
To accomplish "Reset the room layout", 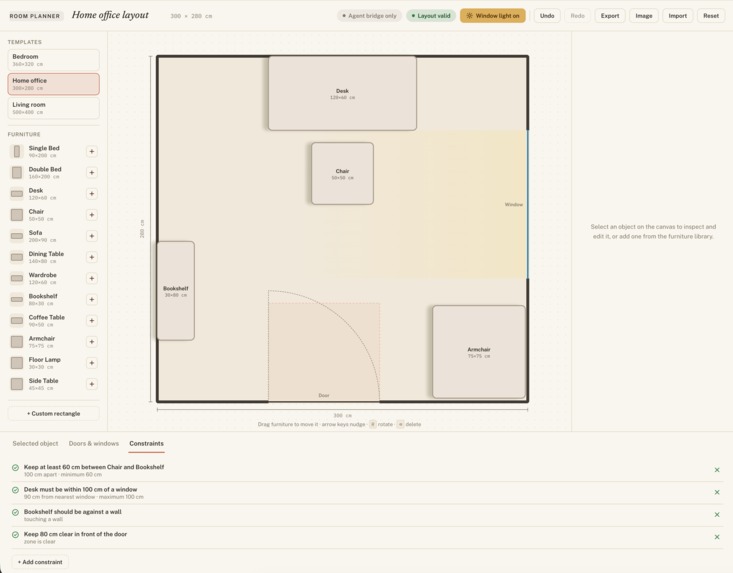I will (x=711, y=16).
